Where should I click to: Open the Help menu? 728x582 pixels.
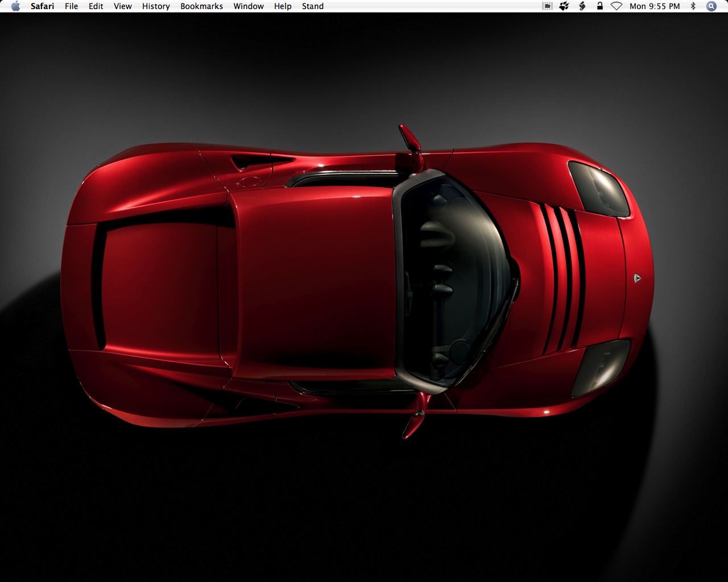(x=283, y=6)
